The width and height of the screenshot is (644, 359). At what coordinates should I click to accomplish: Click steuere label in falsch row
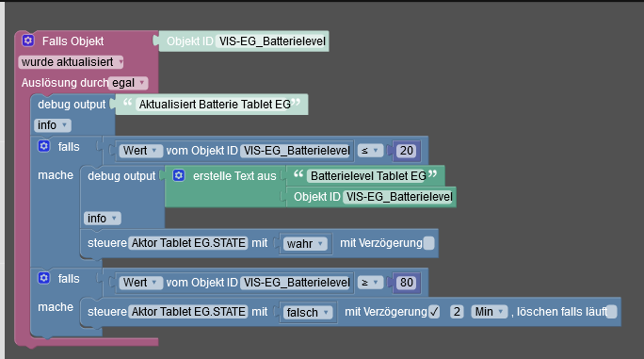pos(107,312)
